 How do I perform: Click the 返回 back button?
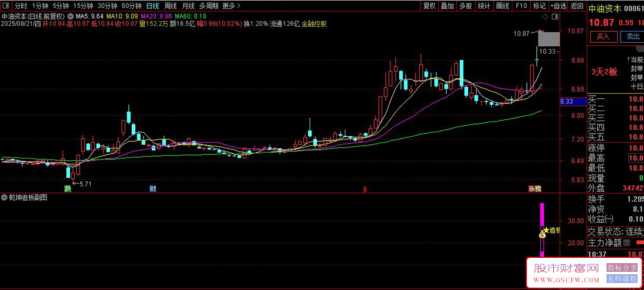(x=577, y=6)
